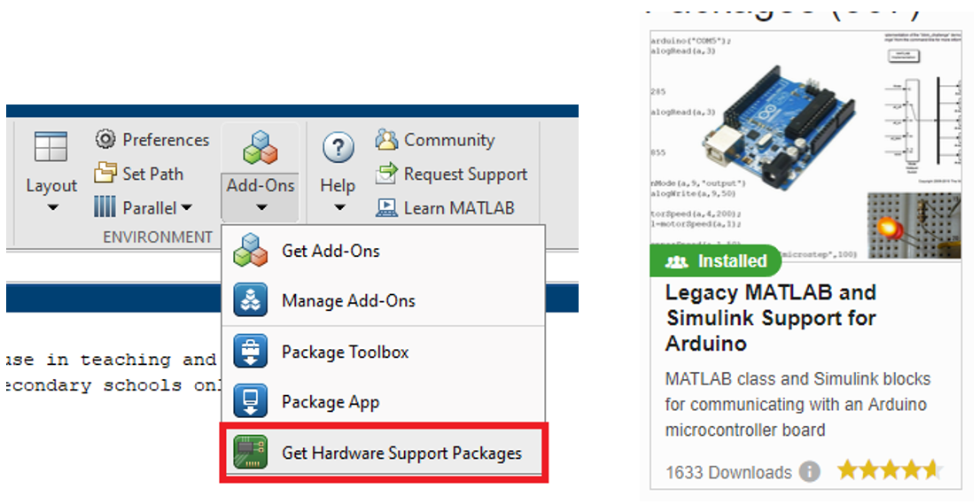This screenshot has width=980, height=504.
Task: Click the Package App menu icon
Action: pyautogui.click(x=251, y=401)
